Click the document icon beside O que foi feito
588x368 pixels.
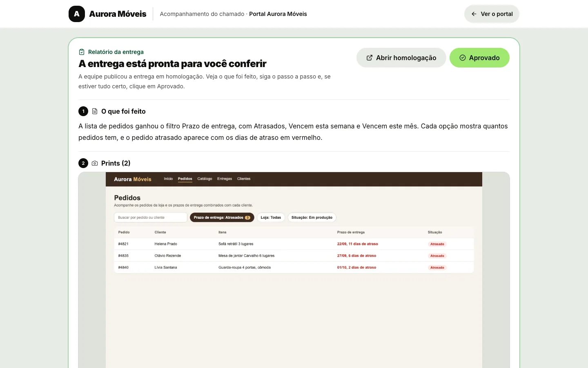(x=95, y=111)
